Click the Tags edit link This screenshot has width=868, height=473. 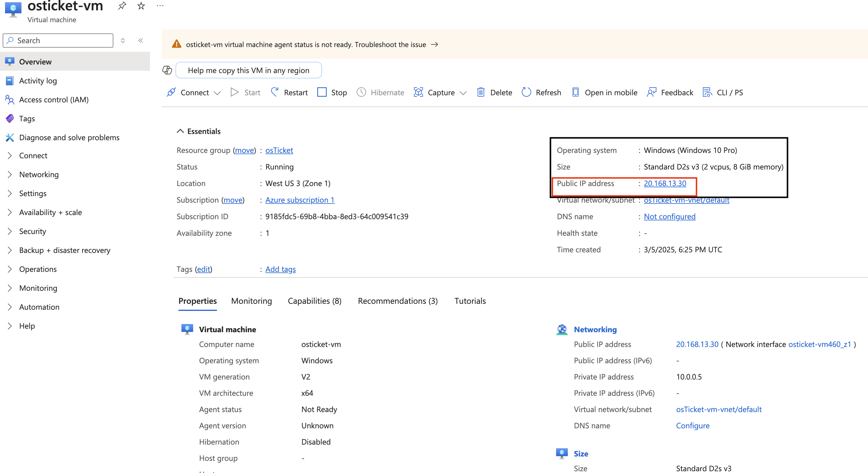click(x=204, y=269)
